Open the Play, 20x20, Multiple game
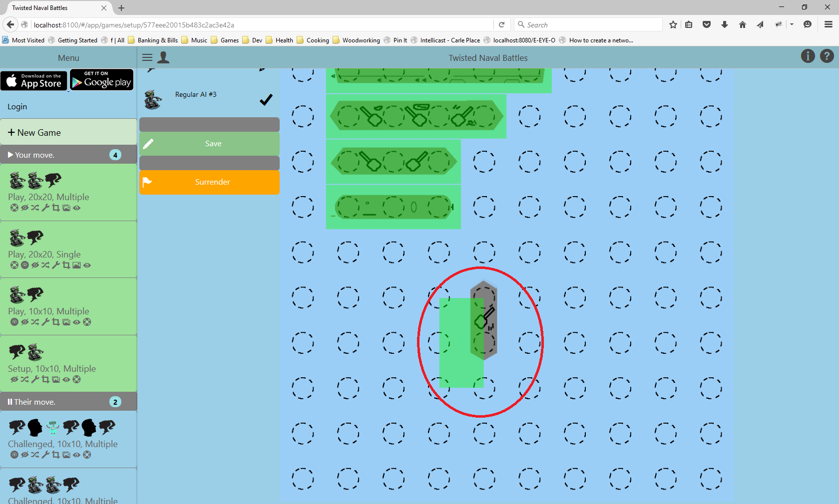Image resolution: width=839 pixels, height=504 pixels. [x=68, y=192]
